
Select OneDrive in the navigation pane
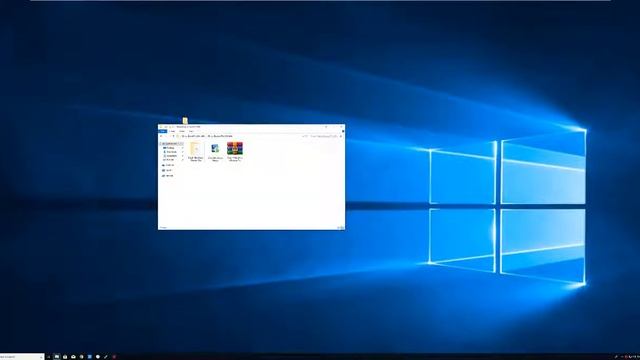click(168, 165)
